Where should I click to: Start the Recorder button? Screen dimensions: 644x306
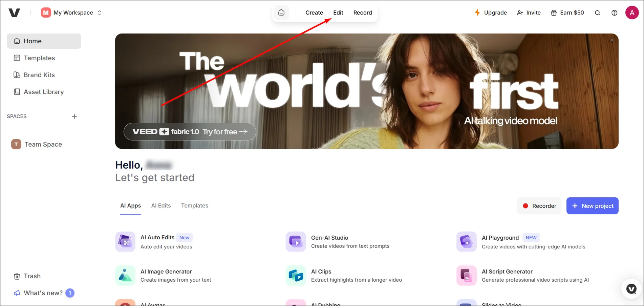[539, 206]
